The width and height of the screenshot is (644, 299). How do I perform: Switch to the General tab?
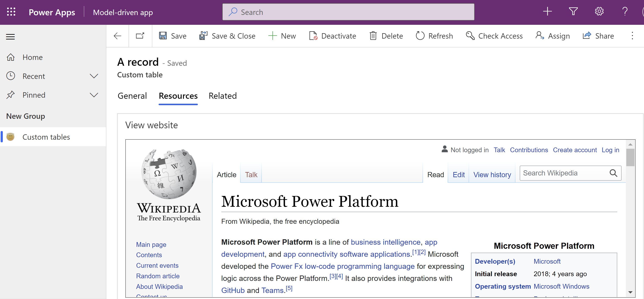tap(132, 96)
